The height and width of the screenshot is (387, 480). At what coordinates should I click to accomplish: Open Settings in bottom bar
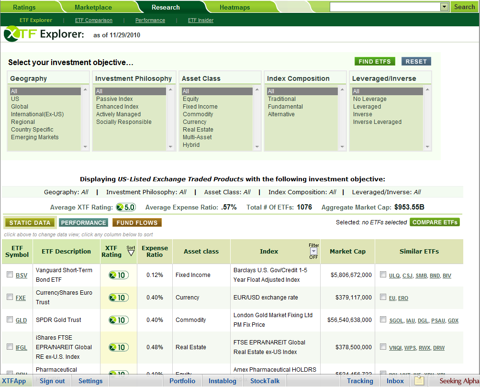(x=90, y=381)
